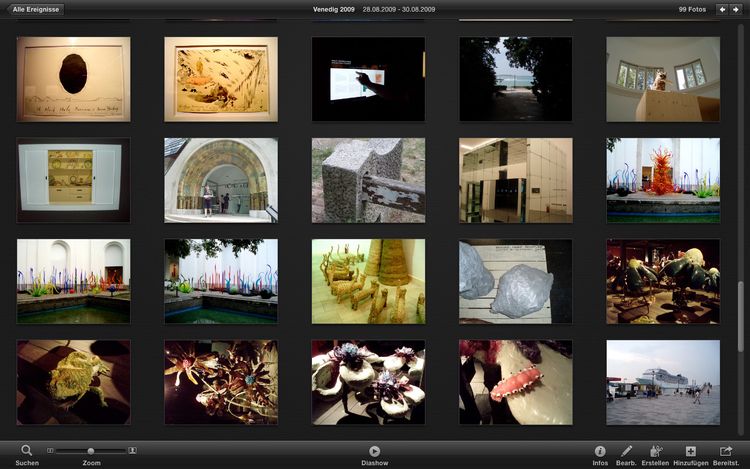Select the black hole drawing photo
The image size is (750, 469).
[x=73, y=79]
